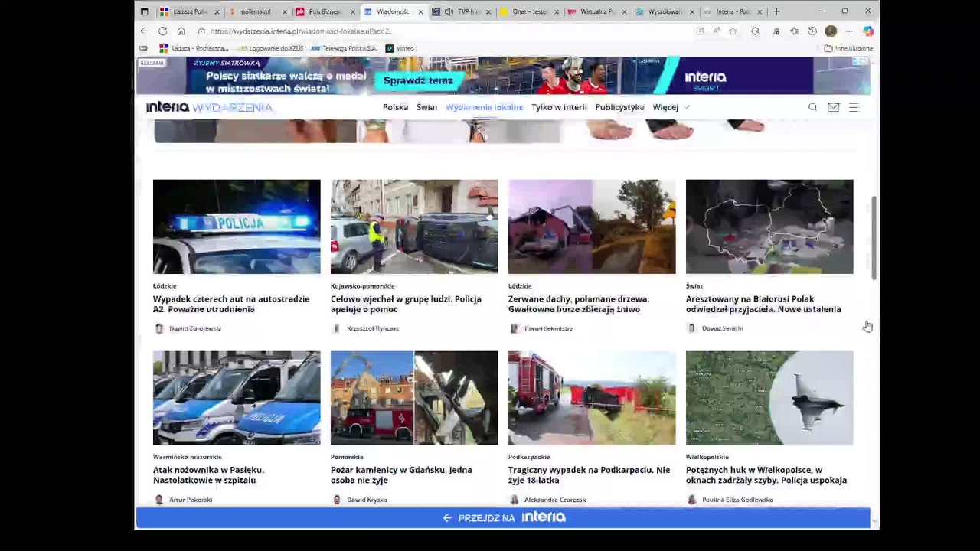This screenshot has width=980, height=551.
Task: Open the Interia mail envelope icon
Action: pos(833,107)
